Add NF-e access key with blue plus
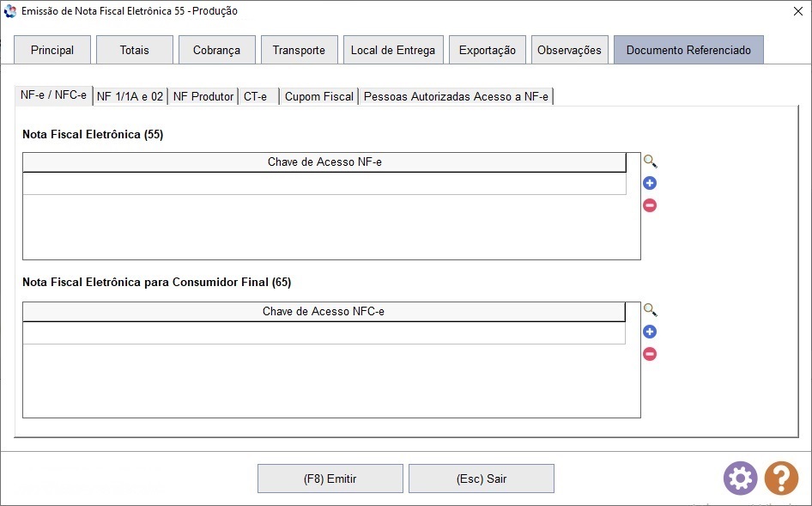 [x=650, y=183]
